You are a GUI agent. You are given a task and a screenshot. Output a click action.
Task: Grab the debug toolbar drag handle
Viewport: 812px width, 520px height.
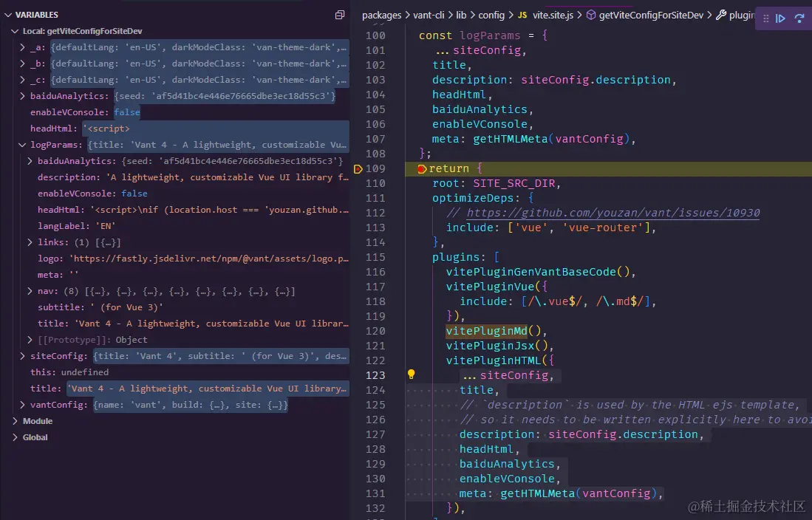click(x=766, y=18)
